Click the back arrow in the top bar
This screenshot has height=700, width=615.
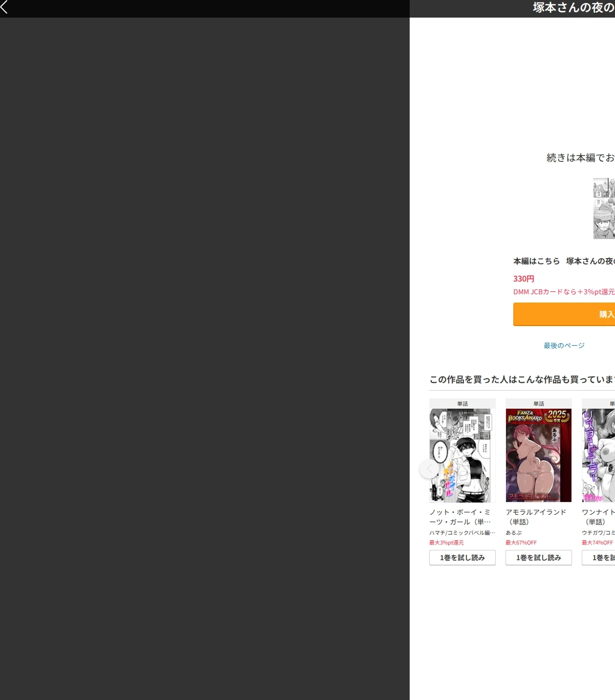pyautogui.click(x=4, y=7)
